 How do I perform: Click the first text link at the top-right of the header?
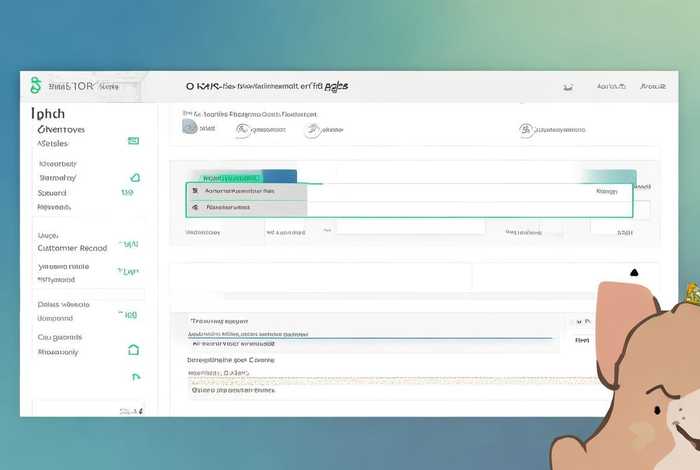click(610, 87)
